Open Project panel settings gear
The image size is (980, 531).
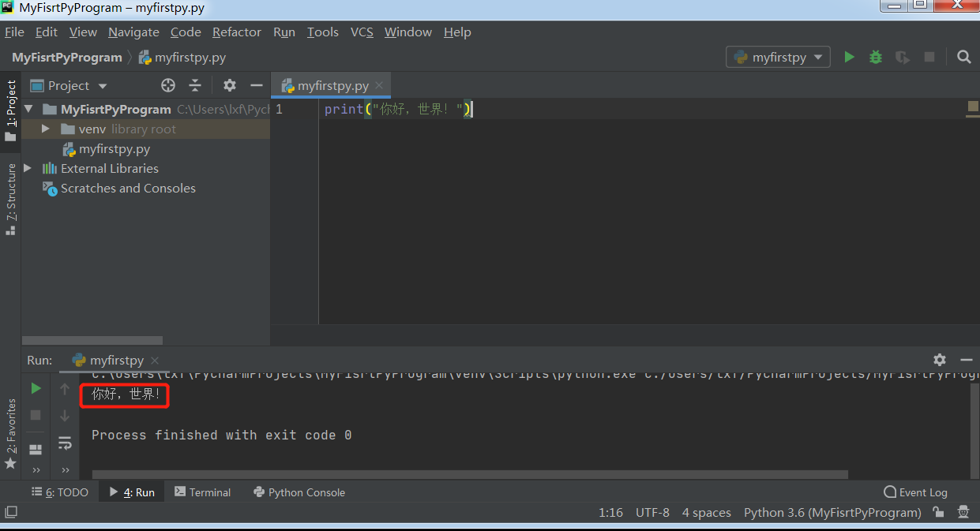[x=230, y=85]
